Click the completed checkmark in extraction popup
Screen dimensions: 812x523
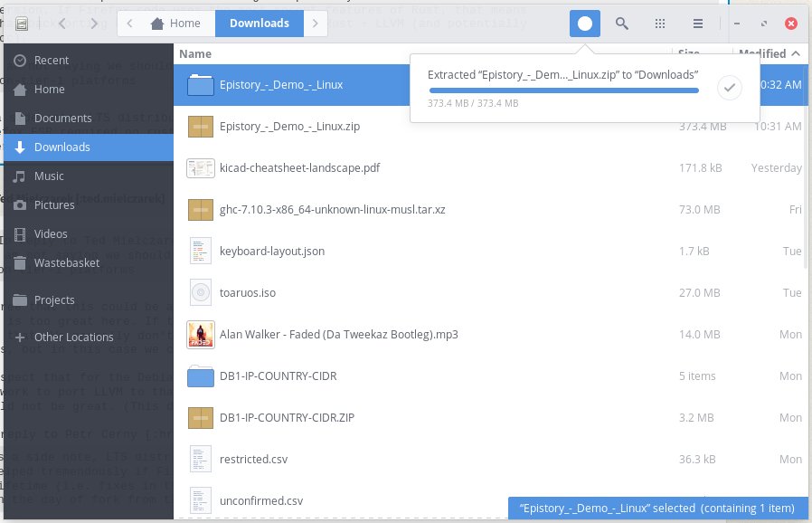729,88
